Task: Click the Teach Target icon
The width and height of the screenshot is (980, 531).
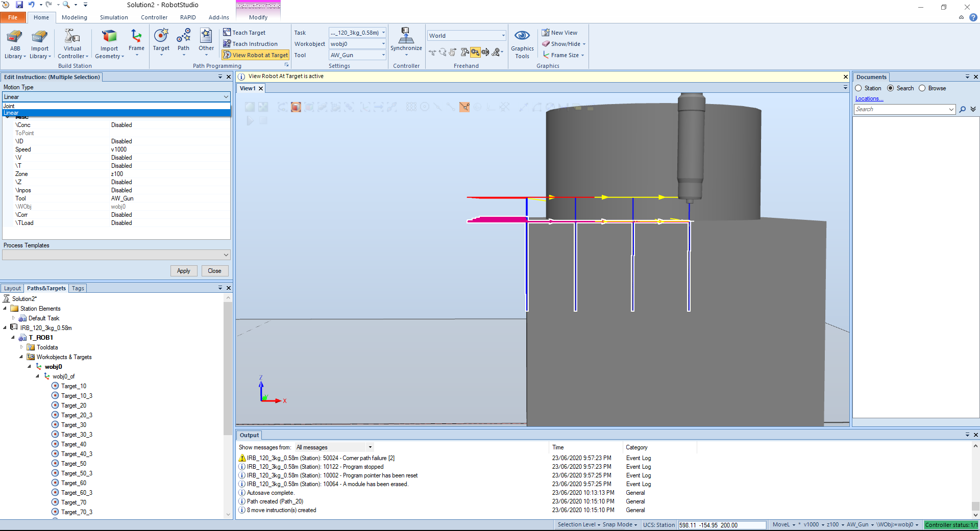Action: click(227, 33)
